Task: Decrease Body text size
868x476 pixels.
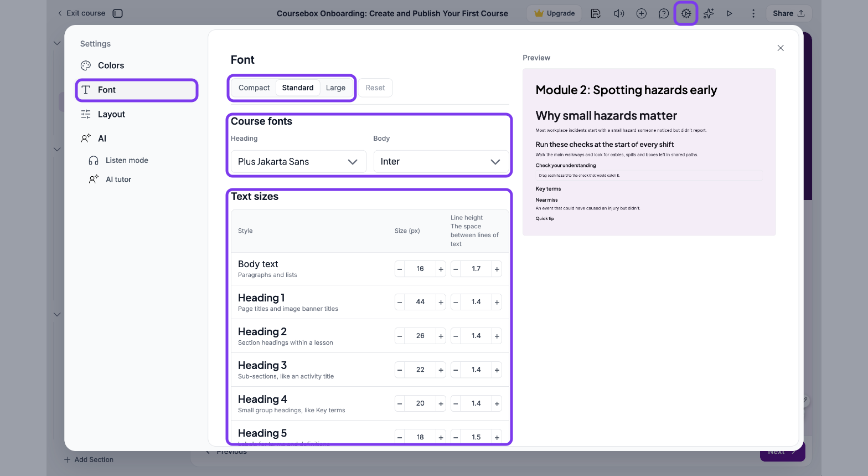Action: click(x=400, y=269)
